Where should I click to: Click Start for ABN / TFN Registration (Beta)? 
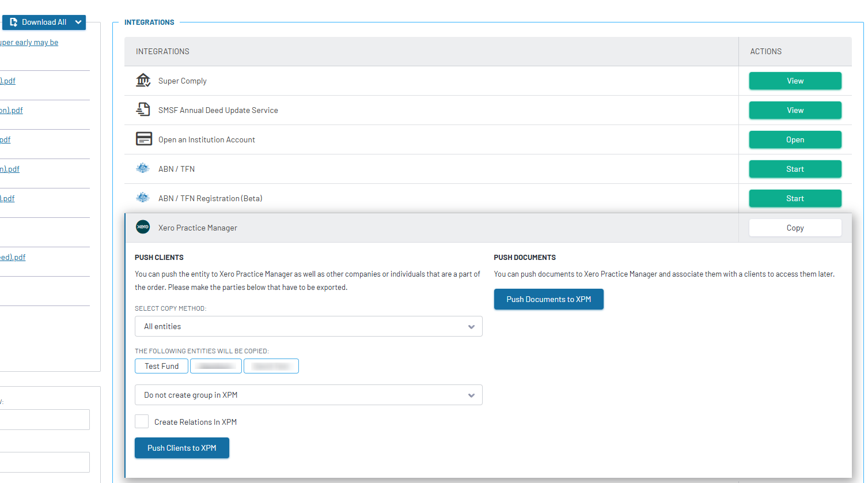[795, 198]
